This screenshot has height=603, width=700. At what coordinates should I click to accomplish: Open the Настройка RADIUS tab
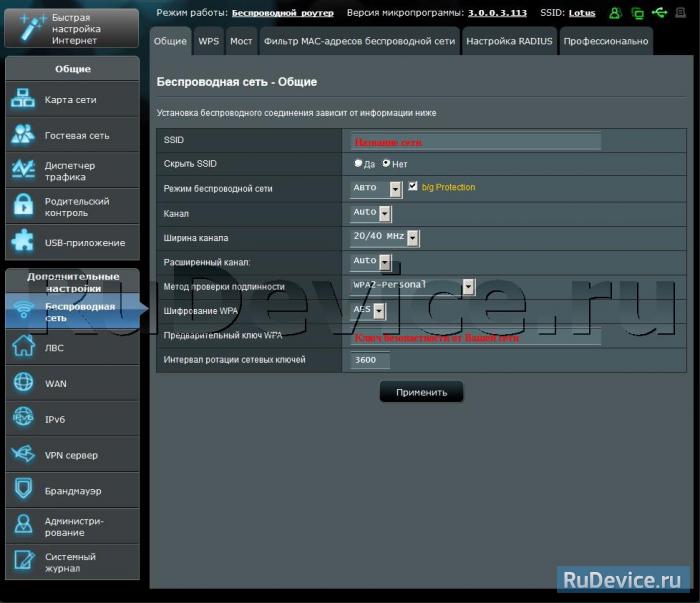point(509,41)
